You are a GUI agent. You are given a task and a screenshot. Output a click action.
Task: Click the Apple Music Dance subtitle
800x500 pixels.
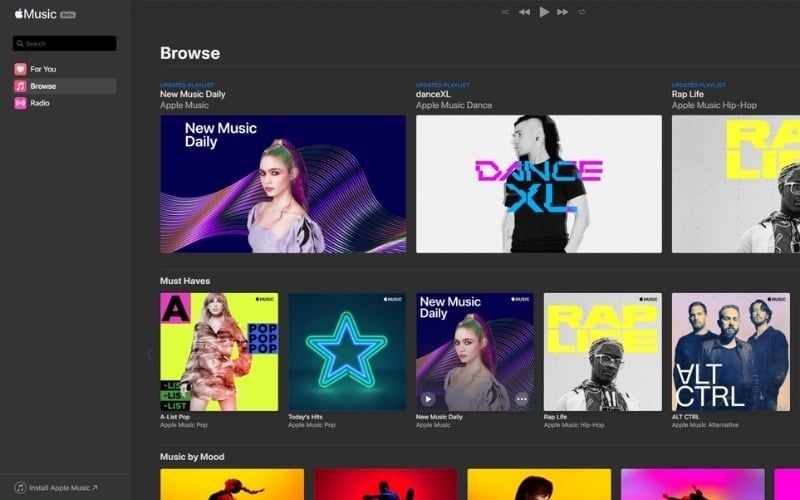coord(454,105)
